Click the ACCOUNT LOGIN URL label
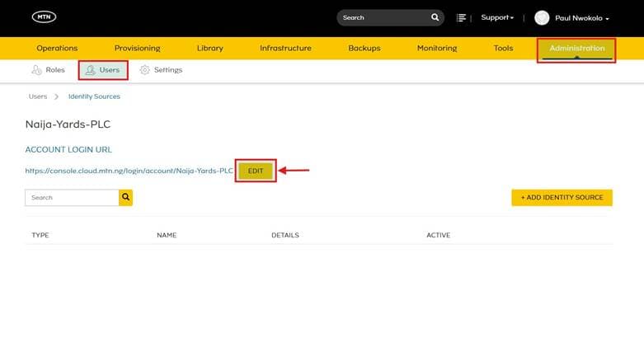The height and width of the screenshot is (338, 644). 68,149
